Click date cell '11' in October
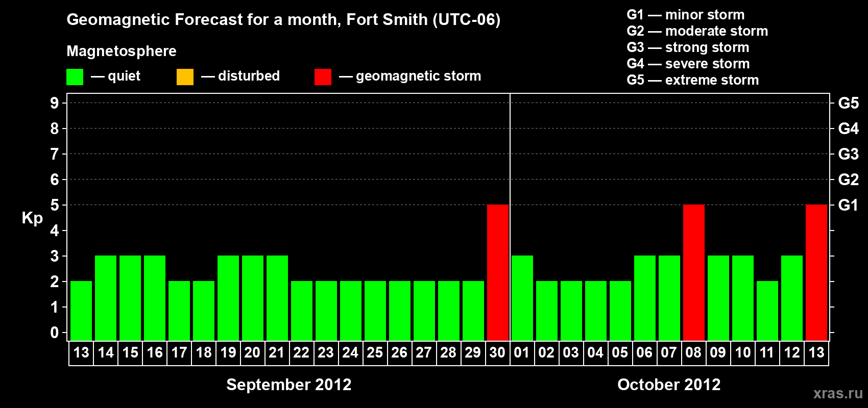The image size is (868, 408). point(767,353)
